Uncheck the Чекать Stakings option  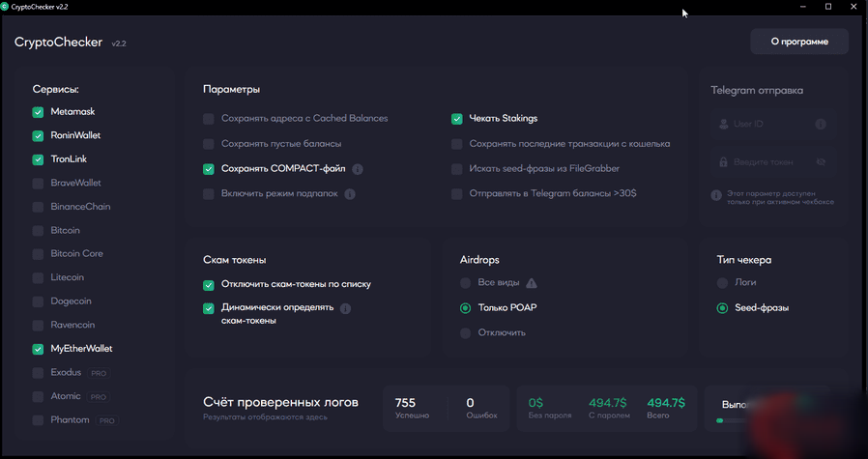coord(456,119)
